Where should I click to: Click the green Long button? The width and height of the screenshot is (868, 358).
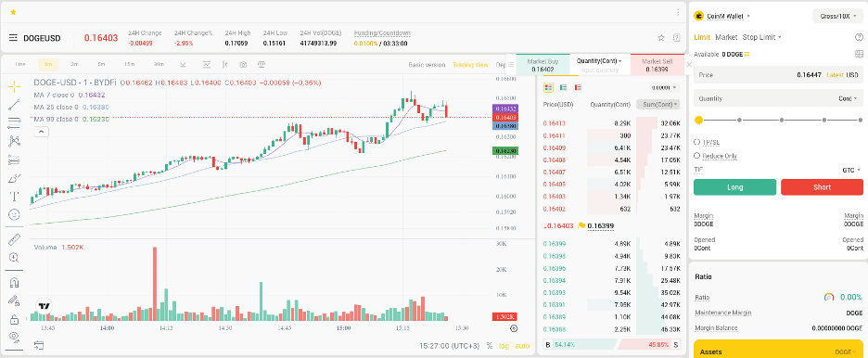[x=735, y=187]
